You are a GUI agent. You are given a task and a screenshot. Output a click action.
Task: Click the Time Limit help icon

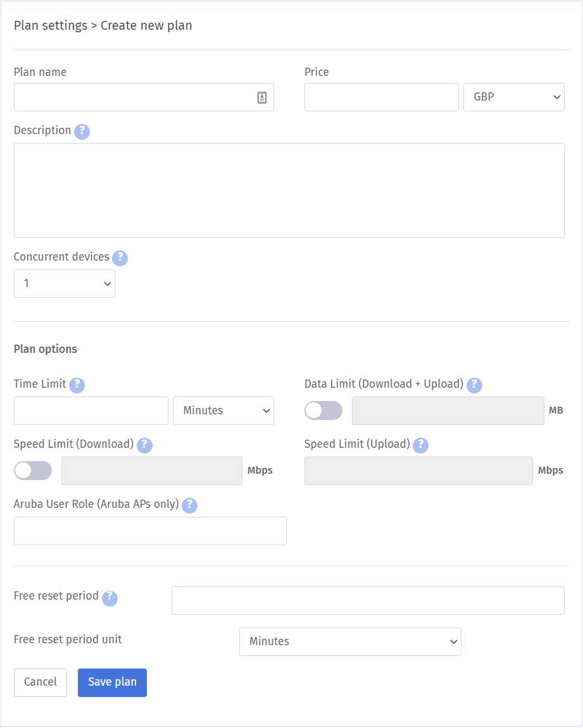(x=77, y=385)
